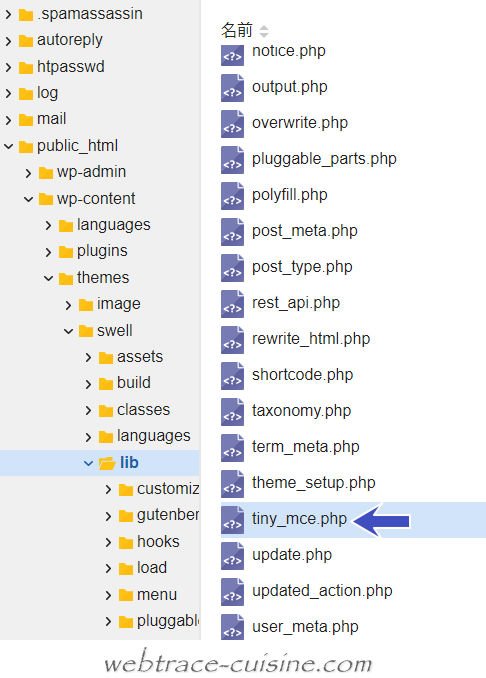Select the classes folder in tree
Screen dimensions: 486x678
(143, 409)
